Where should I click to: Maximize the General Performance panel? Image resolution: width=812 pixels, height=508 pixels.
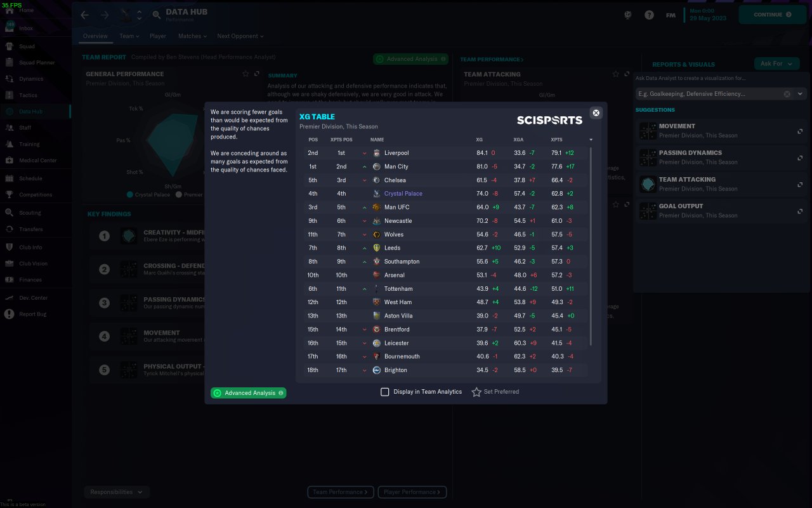(257, 74)
